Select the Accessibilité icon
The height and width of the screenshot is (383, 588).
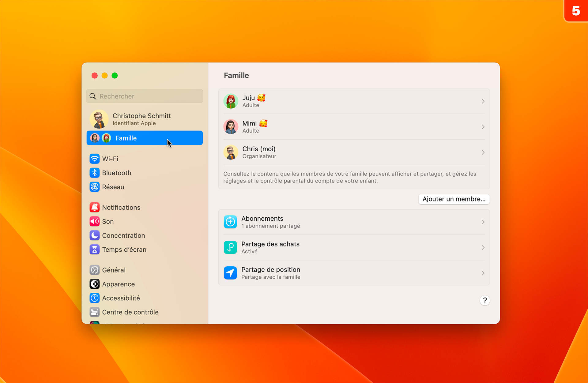(94, 298)
